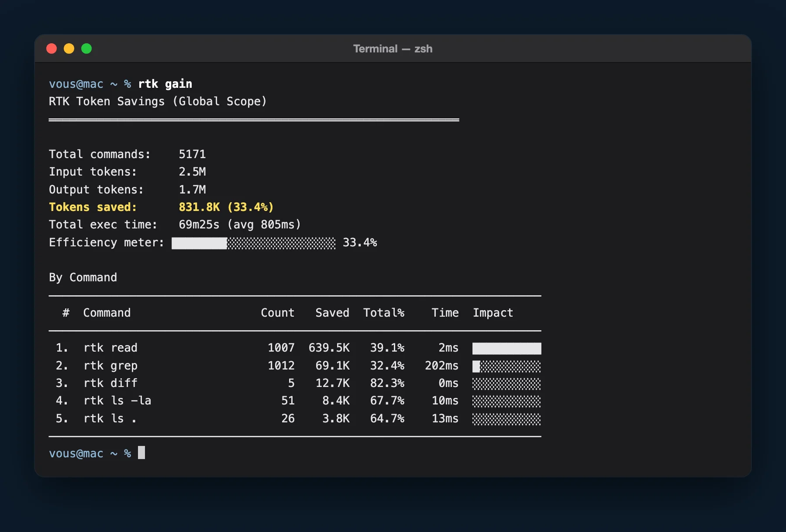Select the 'rtk gain' command text
The height and width of the screenshot is (532, 786).
pos(165,84)
